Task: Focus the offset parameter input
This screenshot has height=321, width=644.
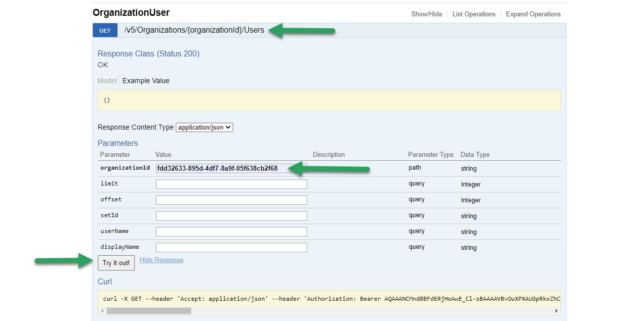Action: click(x=231, y=200)
